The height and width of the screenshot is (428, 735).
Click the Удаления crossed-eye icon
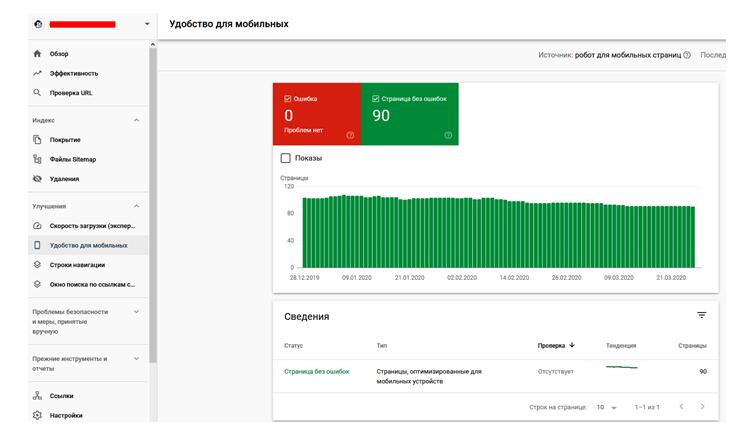point(38,179)
